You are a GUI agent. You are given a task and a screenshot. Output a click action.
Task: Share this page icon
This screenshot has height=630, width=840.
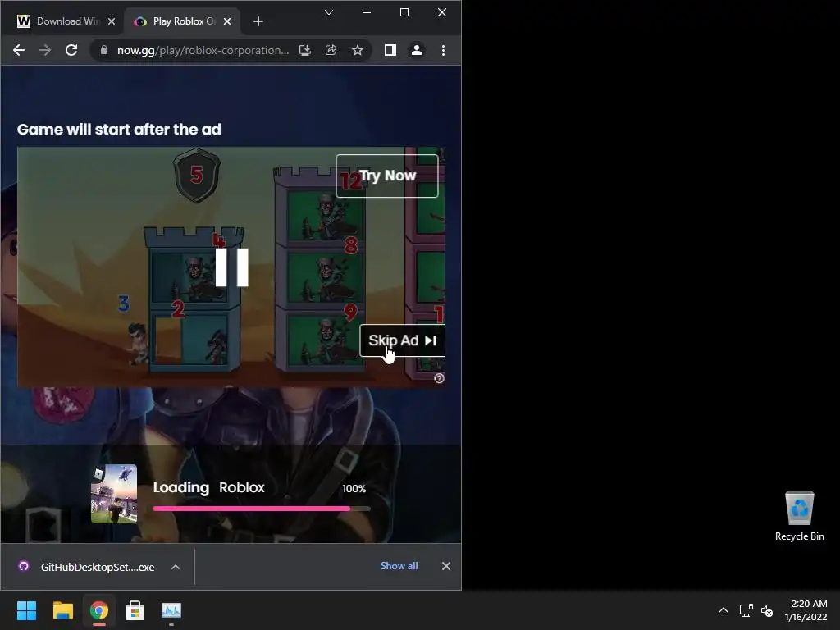pos(331,50)
